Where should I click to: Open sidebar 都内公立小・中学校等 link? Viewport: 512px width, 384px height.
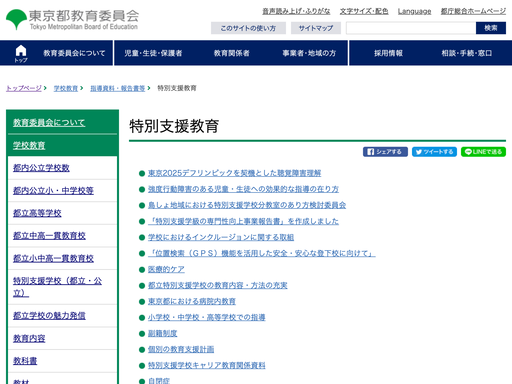53,190
